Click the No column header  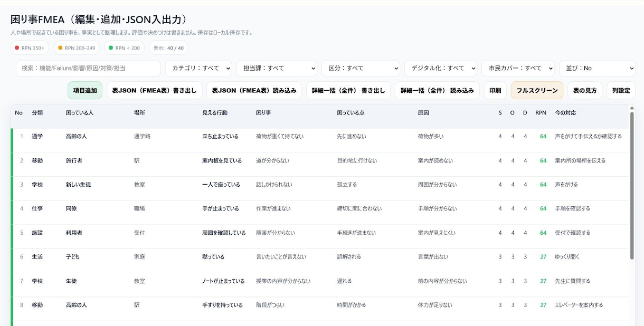[x=19, y=113]
